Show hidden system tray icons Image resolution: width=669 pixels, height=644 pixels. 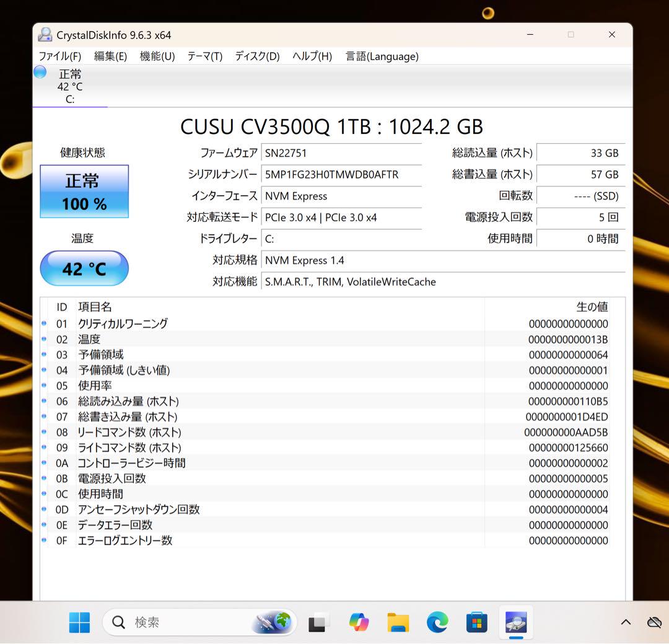click(626, 622)
